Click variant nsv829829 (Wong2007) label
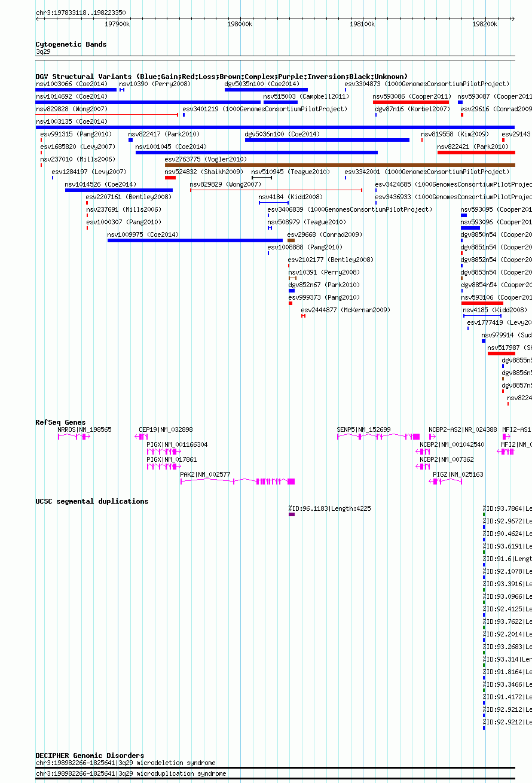The image size is (532, 783). pos(226,184)
